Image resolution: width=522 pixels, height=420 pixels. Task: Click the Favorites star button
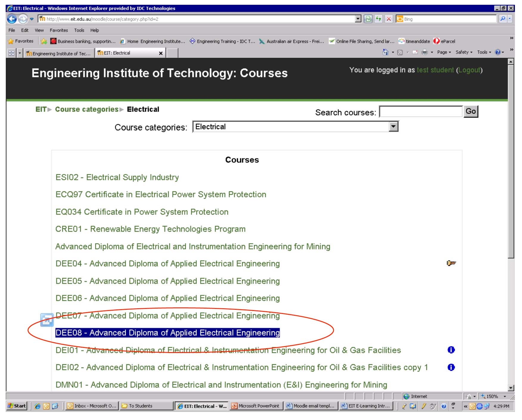21,41
